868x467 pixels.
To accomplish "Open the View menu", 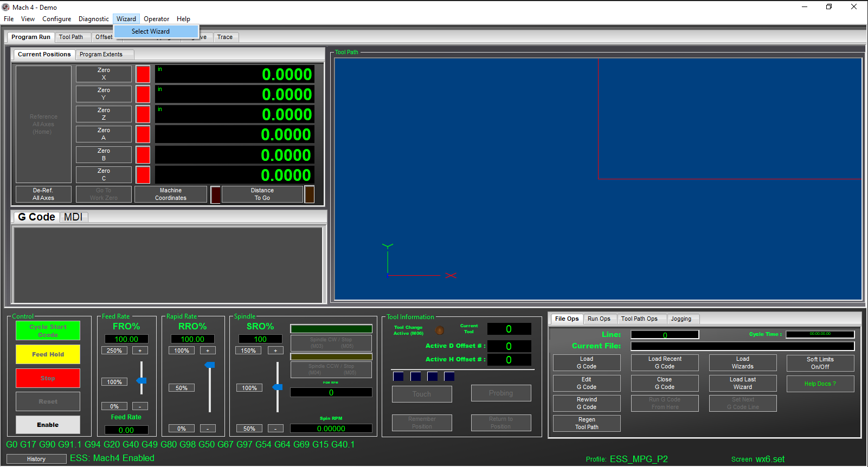I will coord(28,19).
